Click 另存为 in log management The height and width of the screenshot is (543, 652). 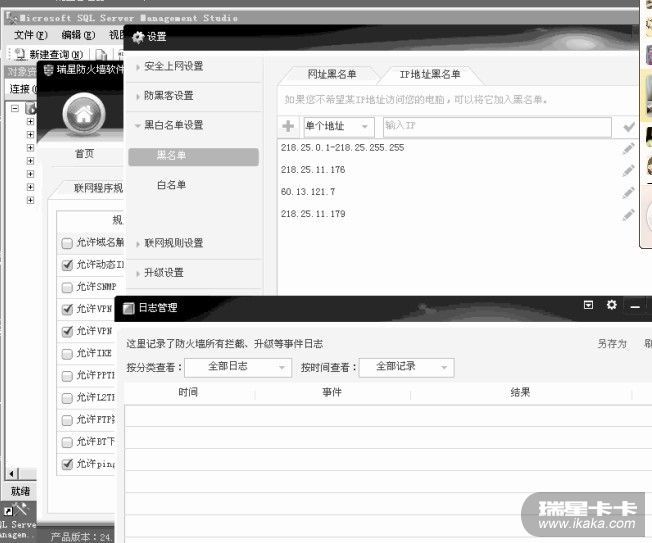(x=612, y=344)
